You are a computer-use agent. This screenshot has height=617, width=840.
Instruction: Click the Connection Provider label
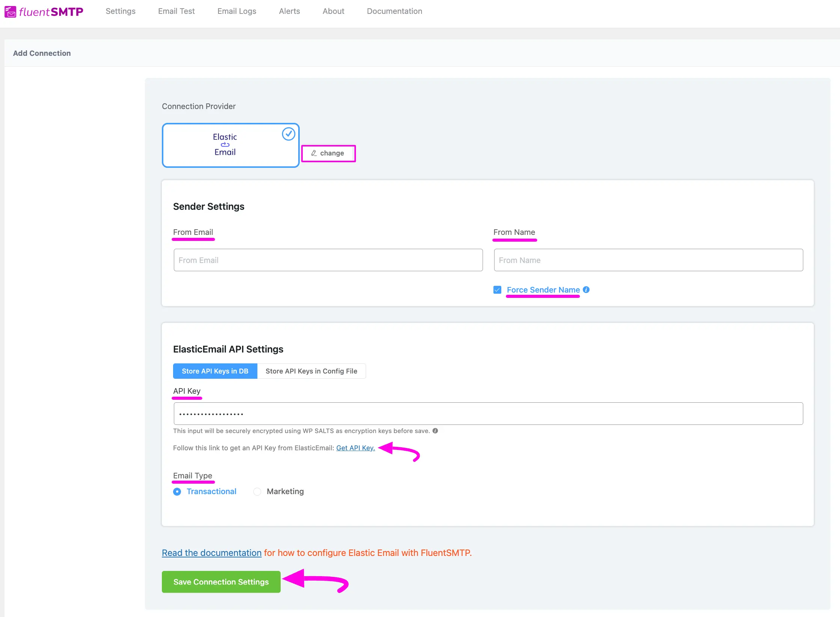[x=199, y=106]
